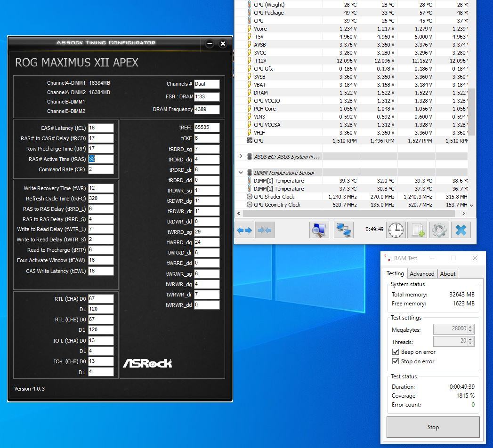Collapse the DIMM Temperature Sensor group

pos(241,173)
